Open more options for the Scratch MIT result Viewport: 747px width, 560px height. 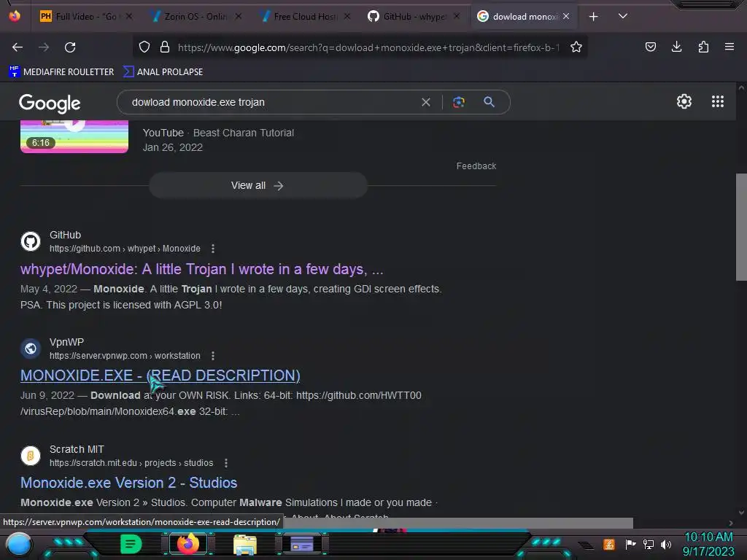(x=226, y=463)
